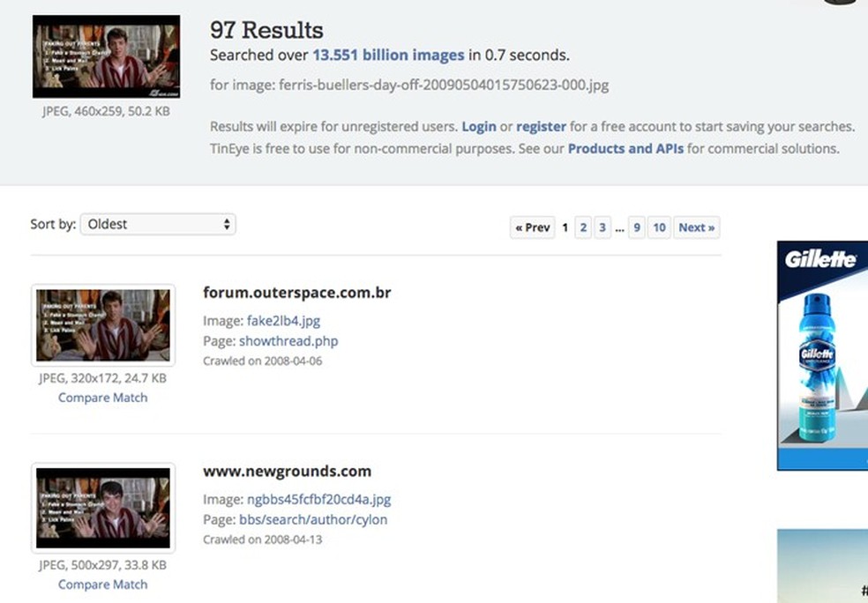The image size is (868, 603).
Task: Select text JPEG, 320x172, 24.7 KB
Action: click(x=103, y=378)
